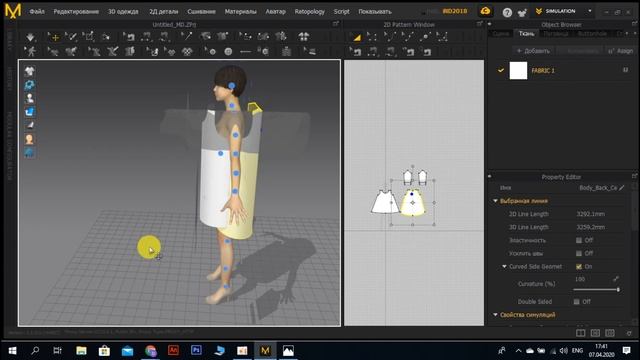Toggle the checkmark beside FABRIC 1

click(x=501, y=70)
